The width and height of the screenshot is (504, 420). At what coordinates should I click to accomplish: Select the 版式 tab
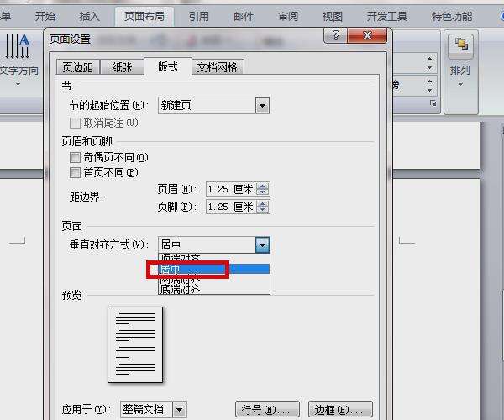(168, 66)
